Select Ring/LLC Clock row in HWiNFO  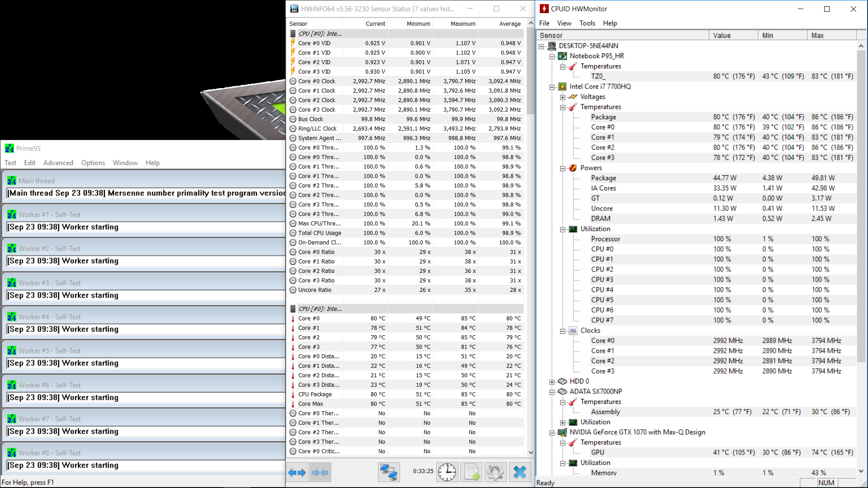(406, 128)
